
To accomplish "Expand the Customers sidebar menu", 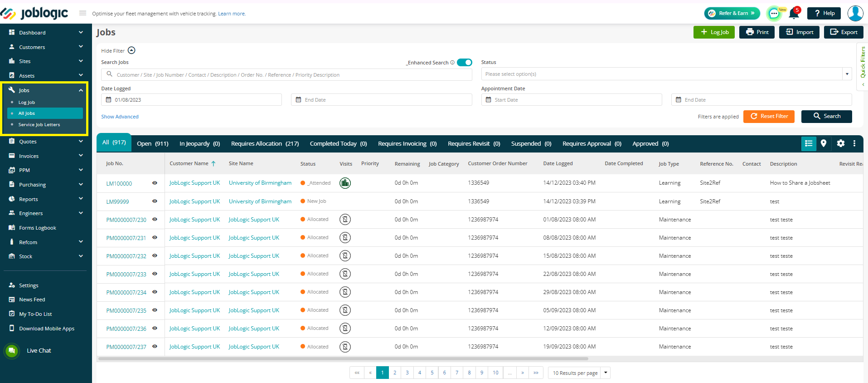I will click(81, 47).
